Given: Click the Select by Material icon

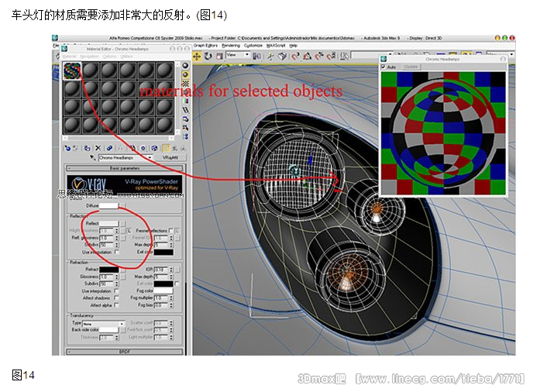Looking at the screenshot, I should 186,128.
